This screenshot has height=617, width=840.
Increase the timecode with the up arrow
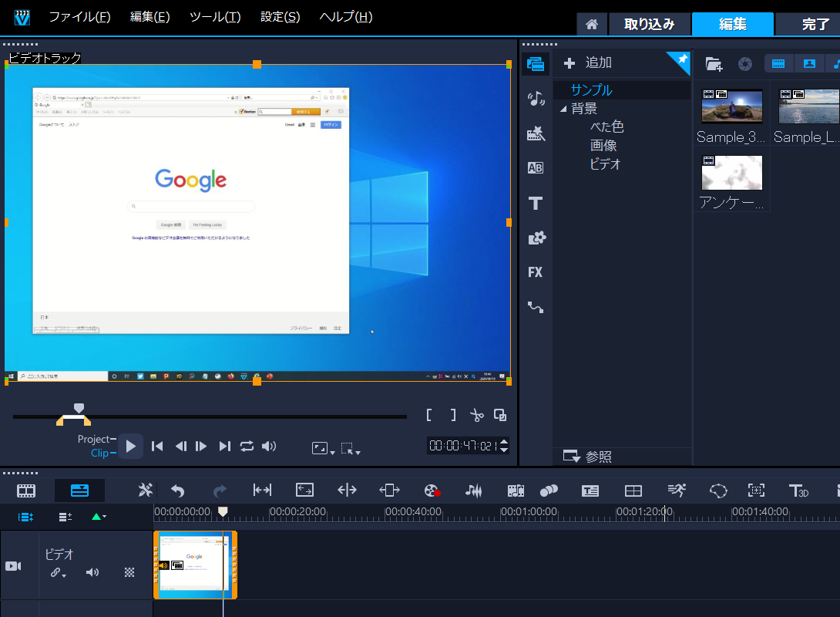503,442
